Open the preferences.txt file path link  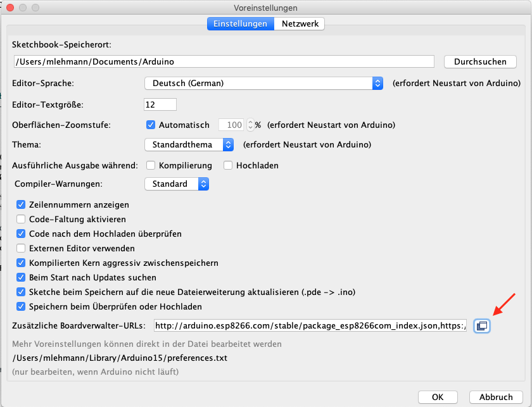(120, 358)
